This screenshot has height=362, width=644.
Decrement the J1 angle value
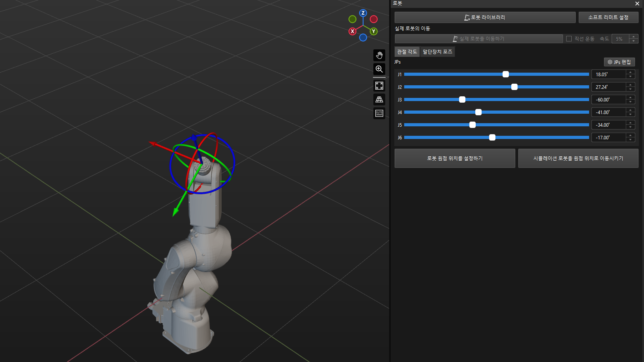(x=631, y=77)
